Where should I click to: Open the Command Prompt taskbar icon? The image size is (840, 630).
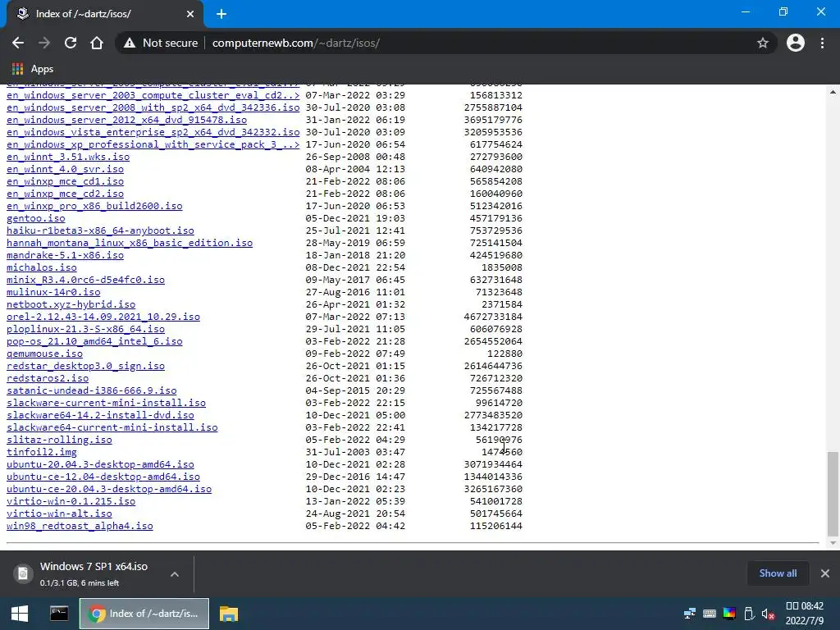[x=59, y=614]
